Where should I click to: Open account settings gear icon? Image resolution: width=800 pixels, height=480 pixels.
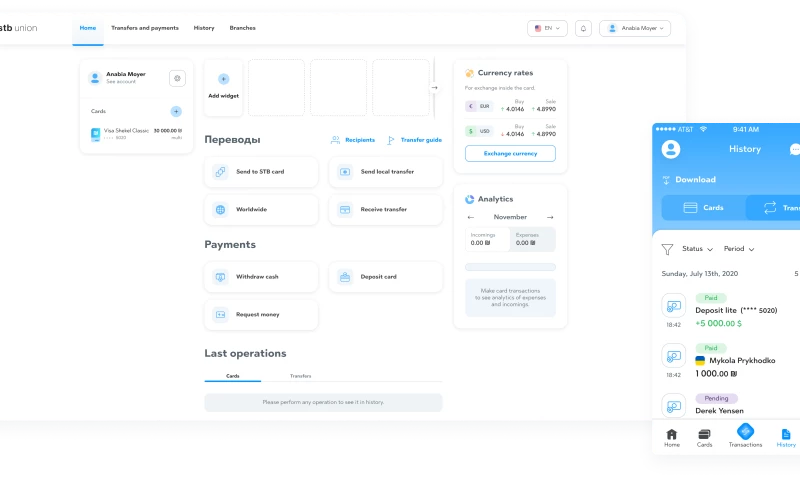[177, 79]
